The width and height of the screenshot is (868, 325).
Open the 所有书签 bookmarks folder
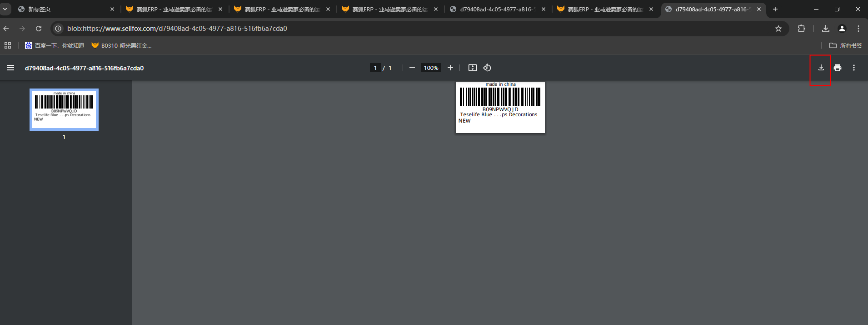(x=846, y=45)
